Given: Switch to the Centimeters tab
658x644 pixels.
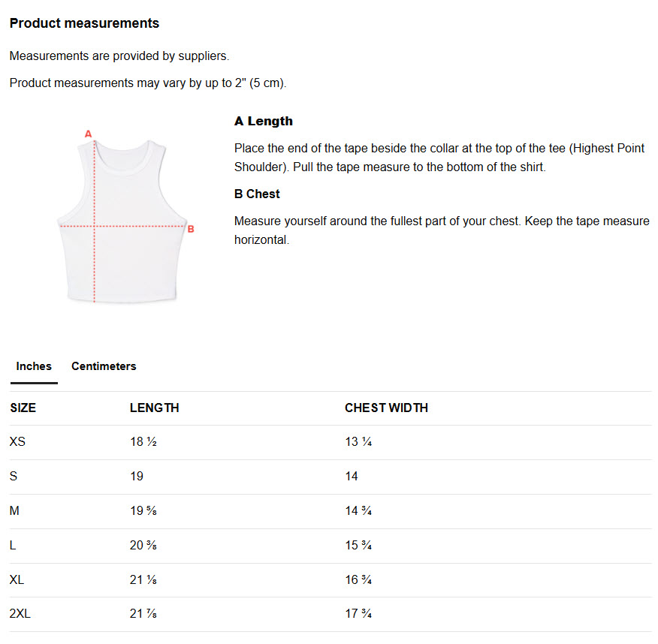Looking at the screenshot, I should (104, 366).
